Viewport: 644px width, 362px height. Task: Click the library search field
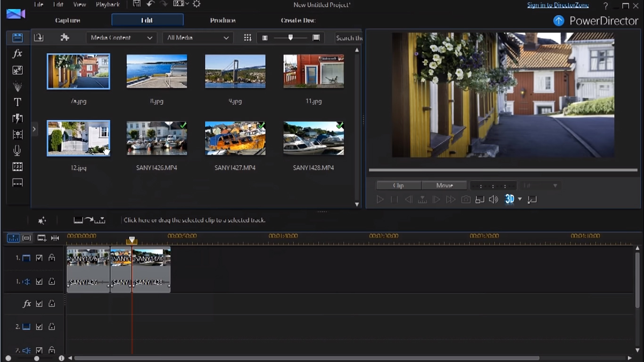(x=349, y=38)
